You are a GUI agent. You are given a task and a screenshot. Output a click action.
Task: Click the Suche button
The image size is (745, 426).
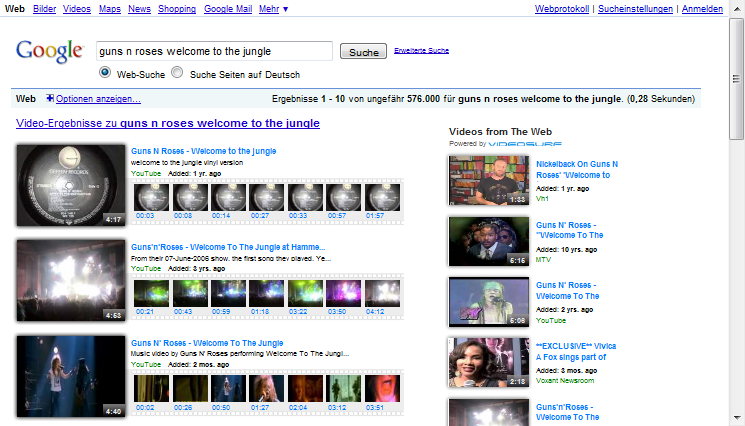click(363, 51)
